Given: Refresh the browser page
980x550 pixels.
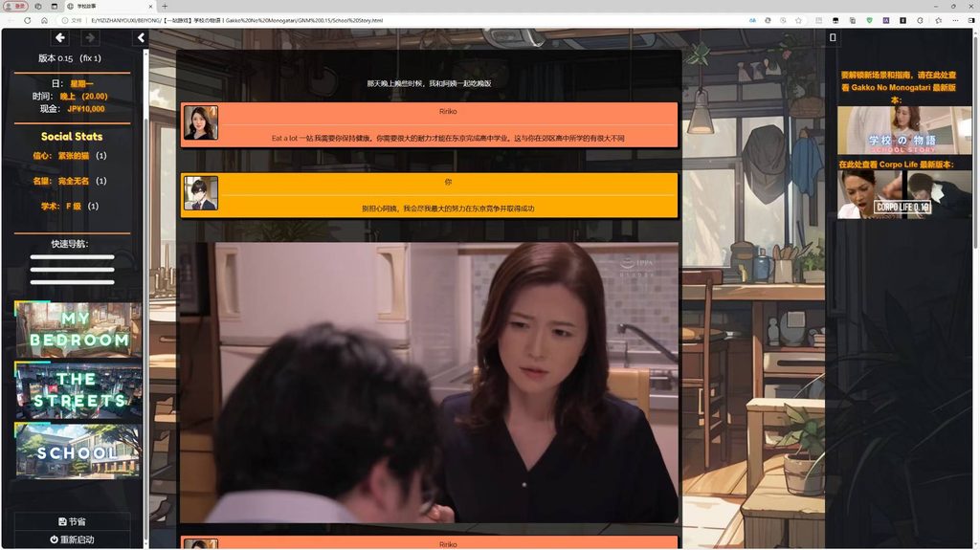Looking at the screenshot, I should click(28, 20).
